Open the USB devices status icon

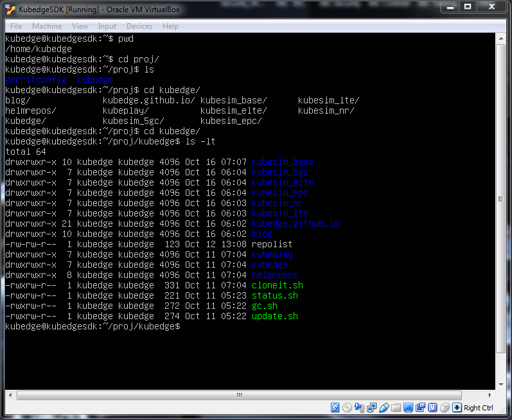[x=384, y=408]
